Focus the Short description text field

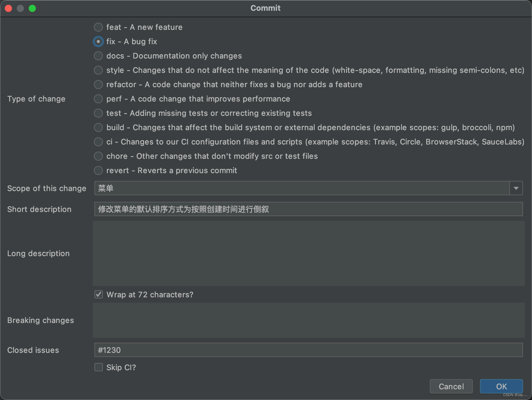point(308,209)
